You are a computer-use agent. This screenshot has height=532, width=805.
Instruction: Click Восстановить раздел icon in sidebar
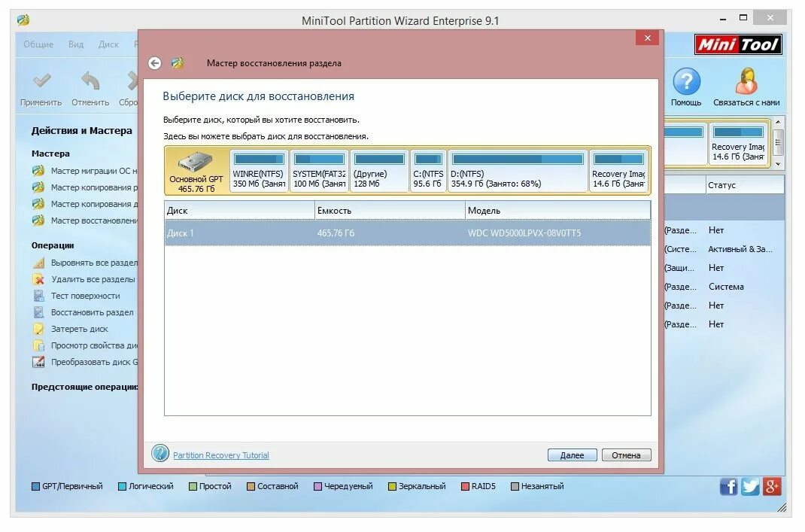pyautogui.click(x=38, y=312)
